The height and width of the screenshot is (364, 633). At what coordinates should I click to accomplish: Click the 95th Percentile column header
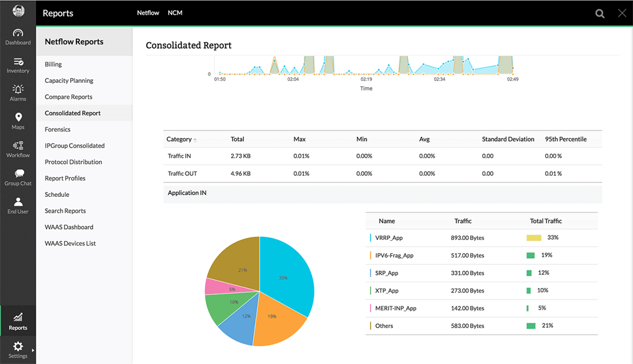click(565, 139)
